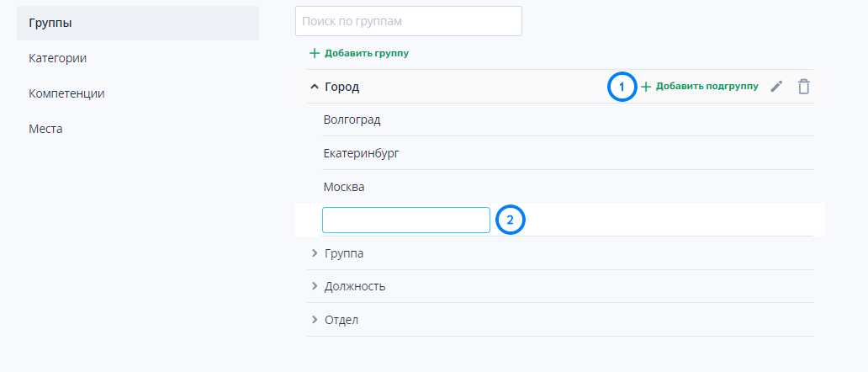Image resolution: width=868 pixels, height=372 pixels.
Task: Open the Группы section in the sidebar
Action: [x=138, y=24]
